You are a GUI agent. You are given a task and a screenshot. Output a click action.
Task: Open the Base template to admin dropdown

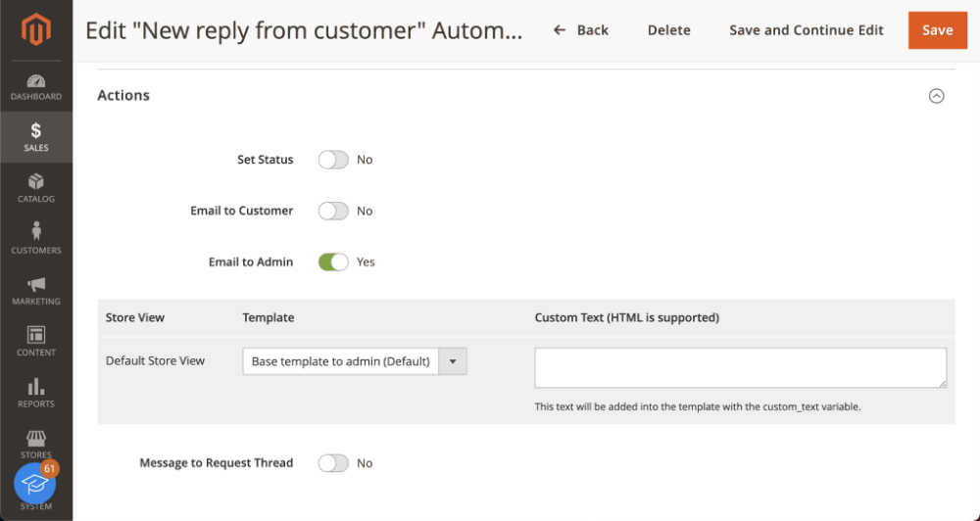pos(355,361)
